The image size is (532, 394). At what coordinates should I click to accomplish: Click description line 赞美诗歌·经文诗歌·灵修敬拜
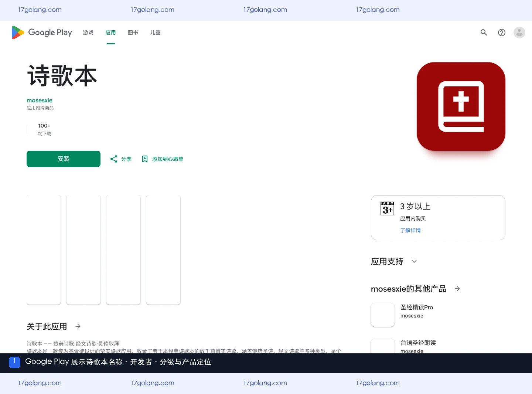tap(86, 344)
